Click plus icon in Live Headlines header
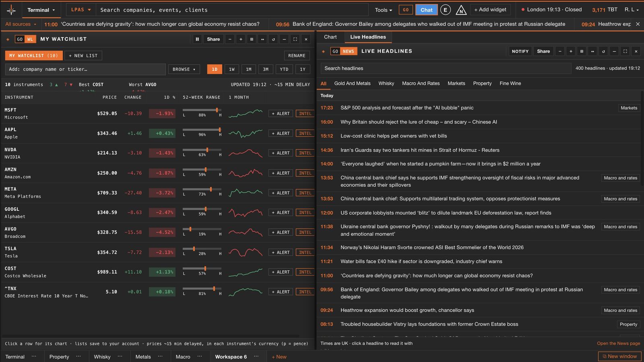The height and width of the screenshot is (362, 644). point(571,51)
